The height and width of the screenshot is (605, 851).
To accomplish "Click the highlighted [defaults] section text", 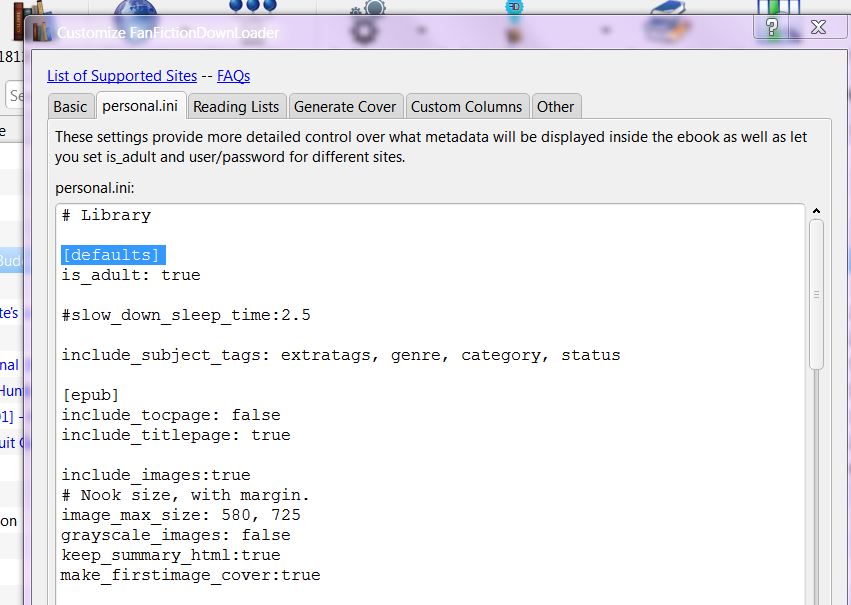I will [113, 255].
